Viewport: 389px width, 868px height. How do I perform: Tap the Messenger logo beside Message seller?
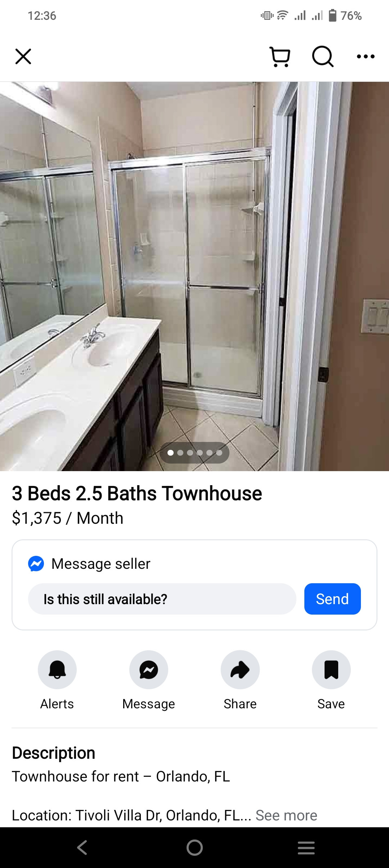point(36,564)
